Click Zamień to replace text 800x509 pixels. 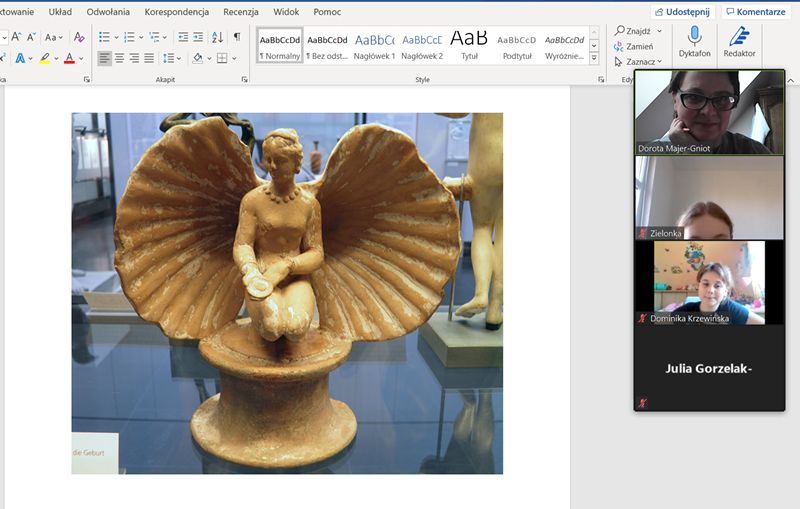tap(634, 46)
